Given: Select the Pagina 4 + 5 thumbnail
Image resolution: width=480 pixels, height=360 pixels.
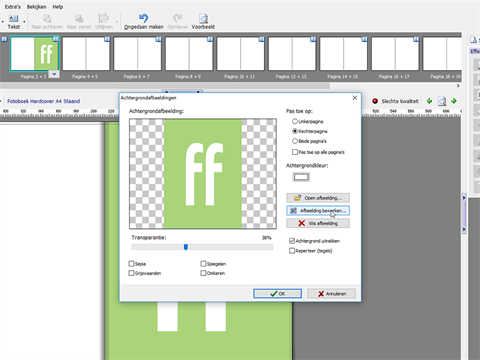Looking at the screenshot, I should pyautogui.click(x=86, y=53).
